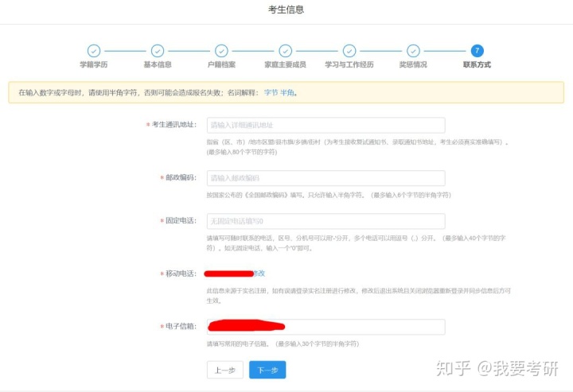Click the 下一步 button

pos(267,370)
